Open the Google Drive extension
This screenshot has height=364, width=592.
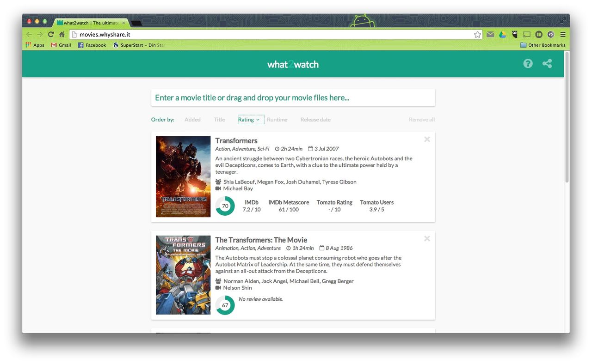(x=502, y=34)
